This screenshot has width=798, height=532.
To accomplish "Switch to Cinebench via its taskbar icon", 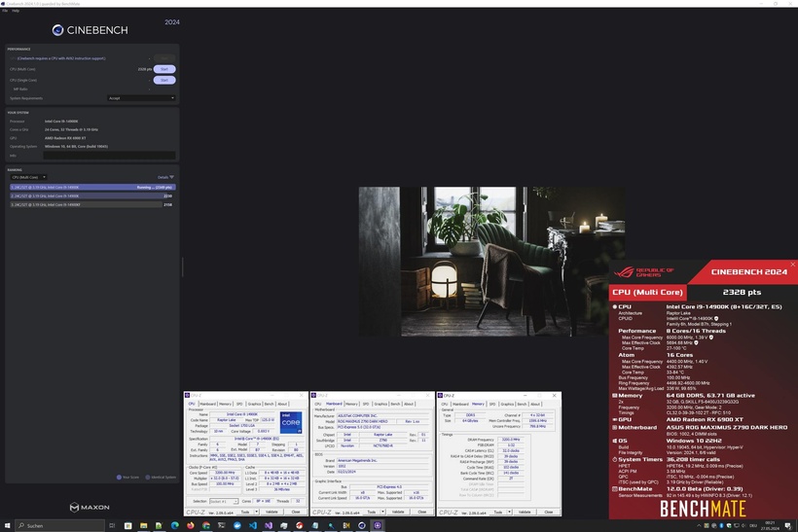I will 362,525.
